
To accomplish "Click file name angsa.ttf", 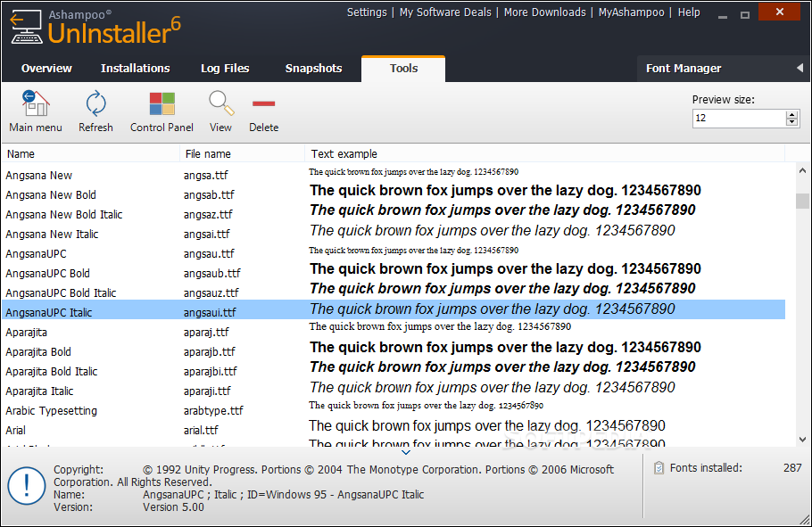I will (205, 176).
